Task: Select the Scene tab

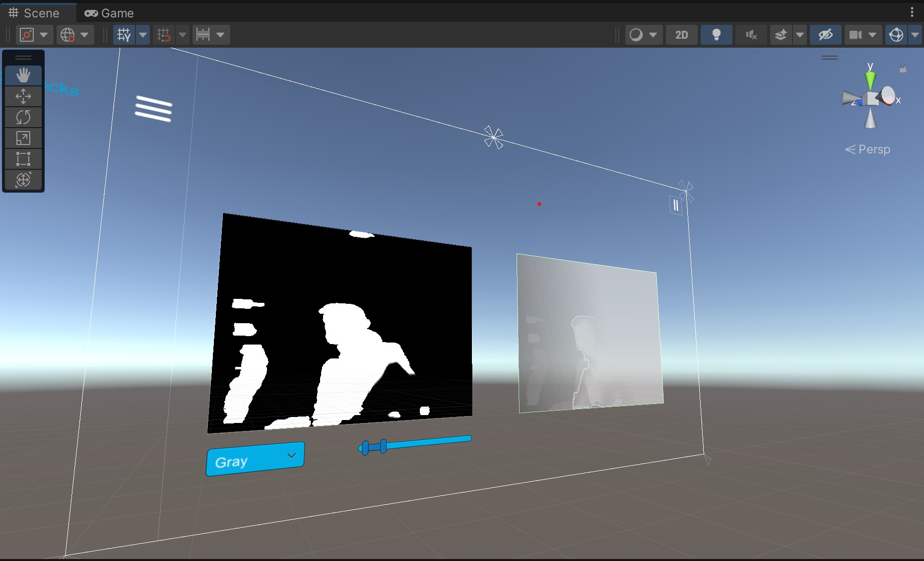Action: 37,13
